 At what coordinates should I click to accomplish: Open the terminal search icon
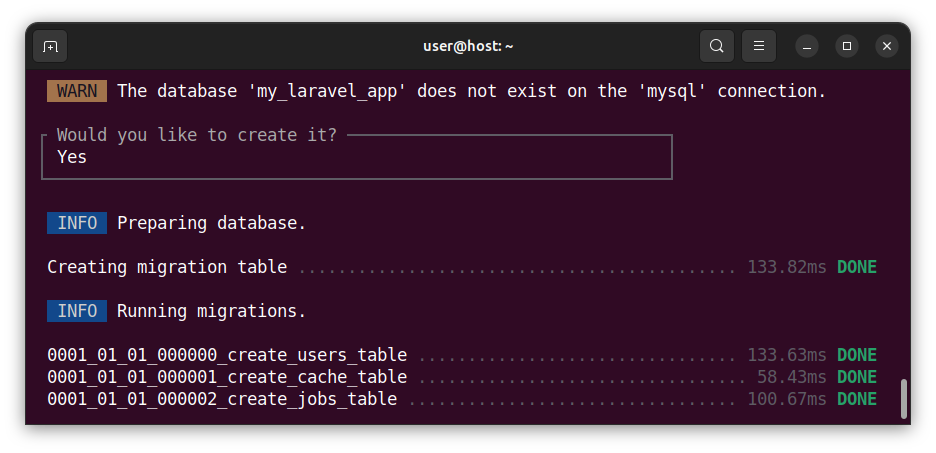(x=716, y=46)
